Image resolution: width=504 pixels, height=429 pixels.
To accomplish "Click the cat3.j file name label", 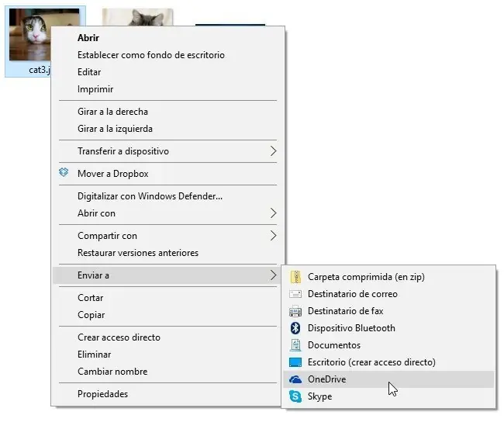I will coord(40,70).
